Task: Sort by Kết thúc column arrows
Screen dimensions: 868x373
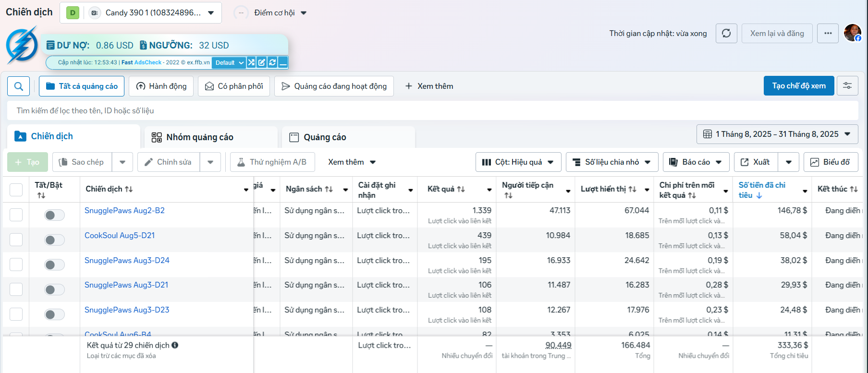Action: tap(854, 189)
